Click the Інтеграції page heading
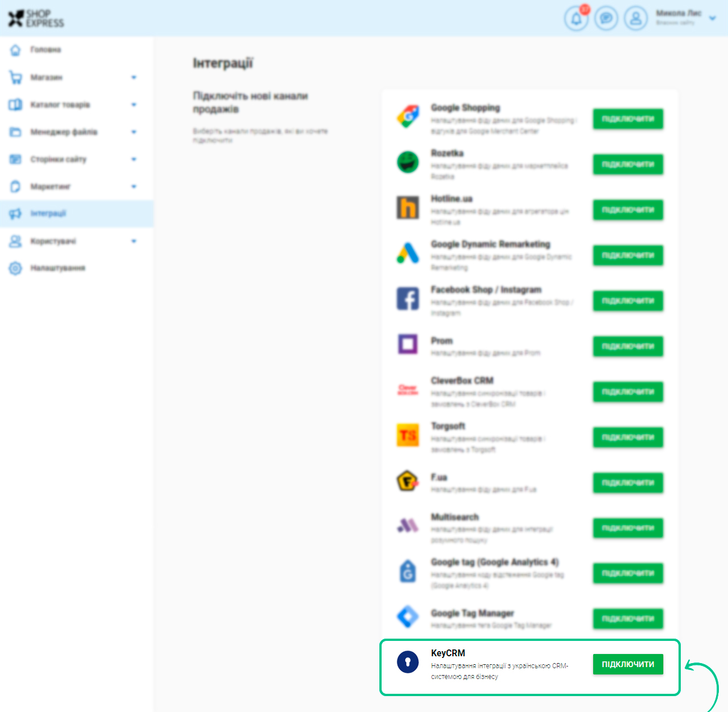The height and width of the screenshot is (712, 728). [x=223, y=63]
